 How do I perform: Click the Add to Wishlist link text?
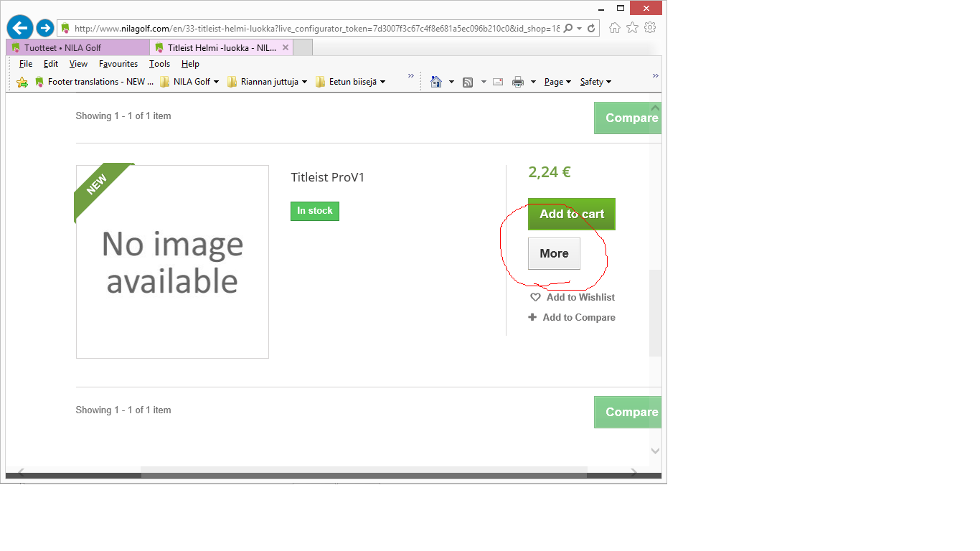click(580, 297)
